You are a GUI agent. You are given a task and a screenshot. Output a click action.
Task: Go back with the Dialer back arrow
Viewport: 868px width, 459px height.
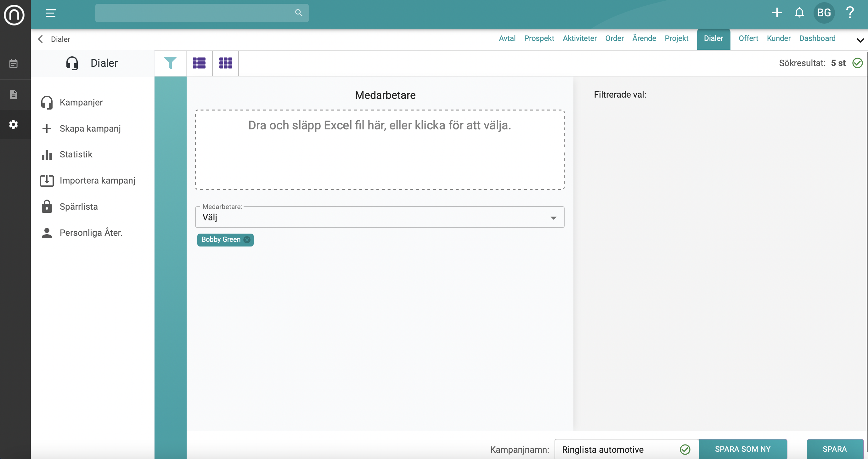tap(40, 39)
